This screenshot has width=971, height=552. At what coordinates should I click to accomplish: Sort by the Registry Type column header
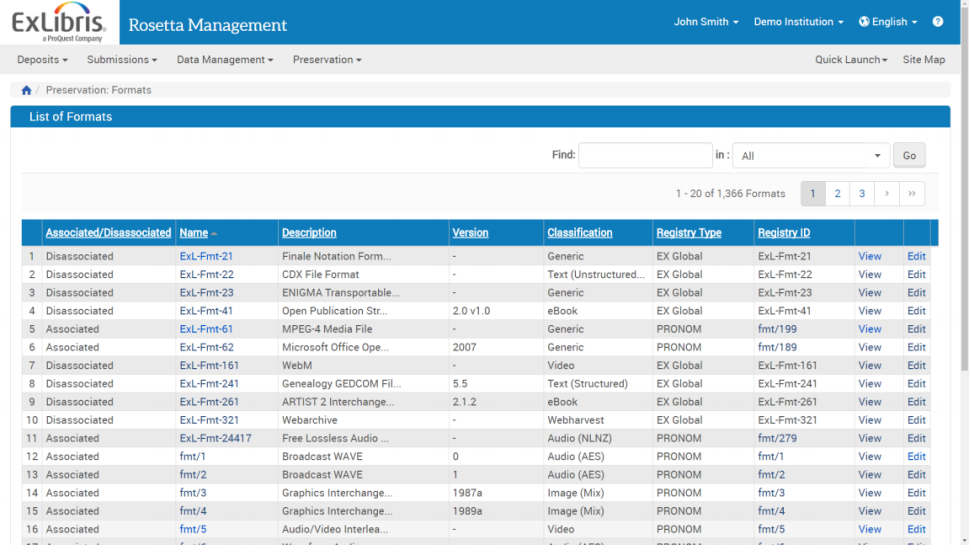[x=689, y=233]
